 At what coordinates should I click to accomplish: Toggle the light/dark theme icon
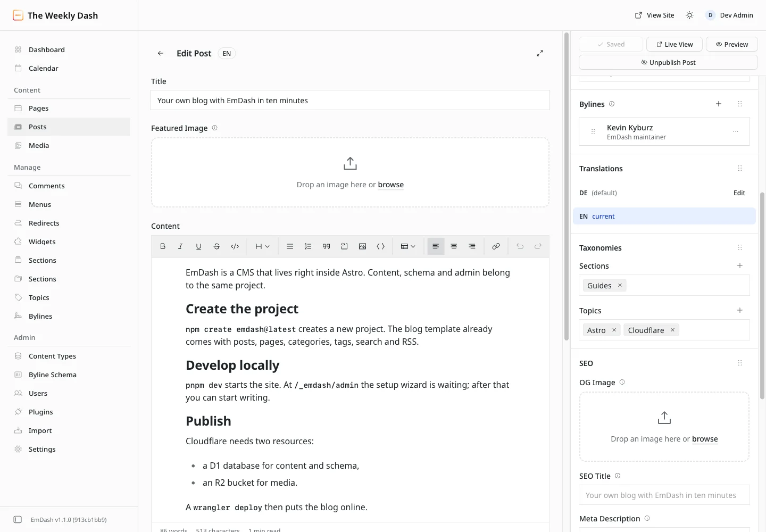coord(689,15)
